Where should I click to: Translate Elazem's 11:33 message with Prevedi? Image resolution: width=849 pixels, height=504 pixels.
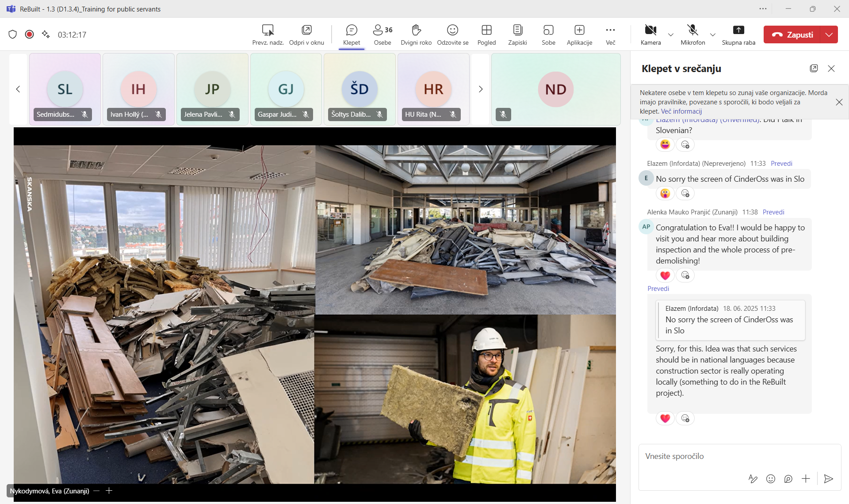781,164
